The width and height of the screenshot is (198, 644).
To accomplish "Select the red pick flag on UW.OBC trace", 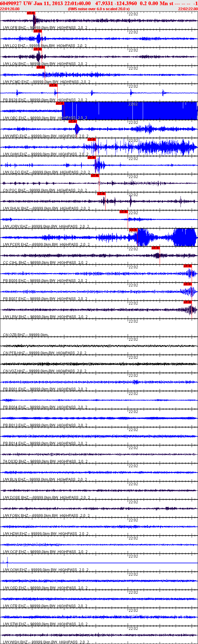I will [60, 103].
